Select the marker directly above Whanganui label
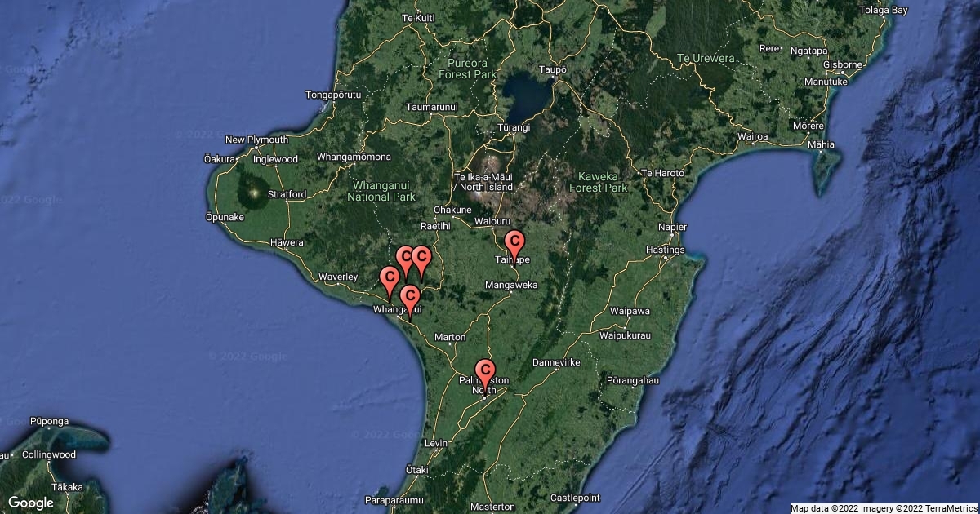 coord(410,297)
